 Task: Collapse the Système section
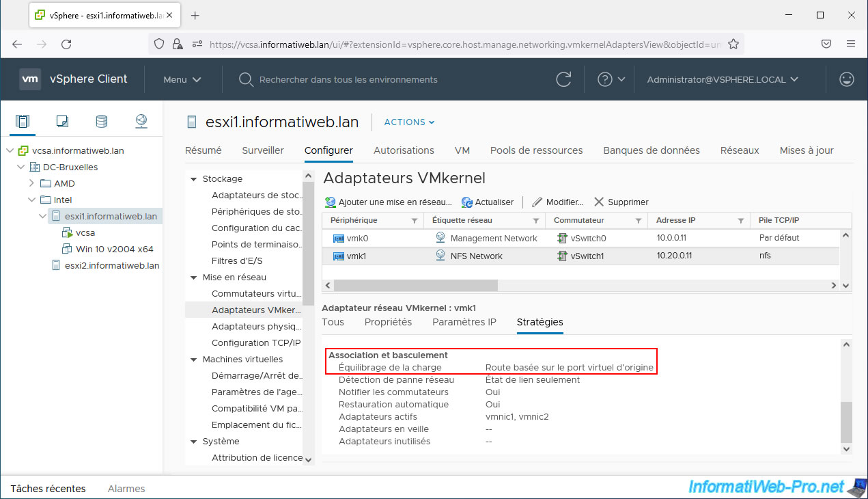(x=193, y=442)
